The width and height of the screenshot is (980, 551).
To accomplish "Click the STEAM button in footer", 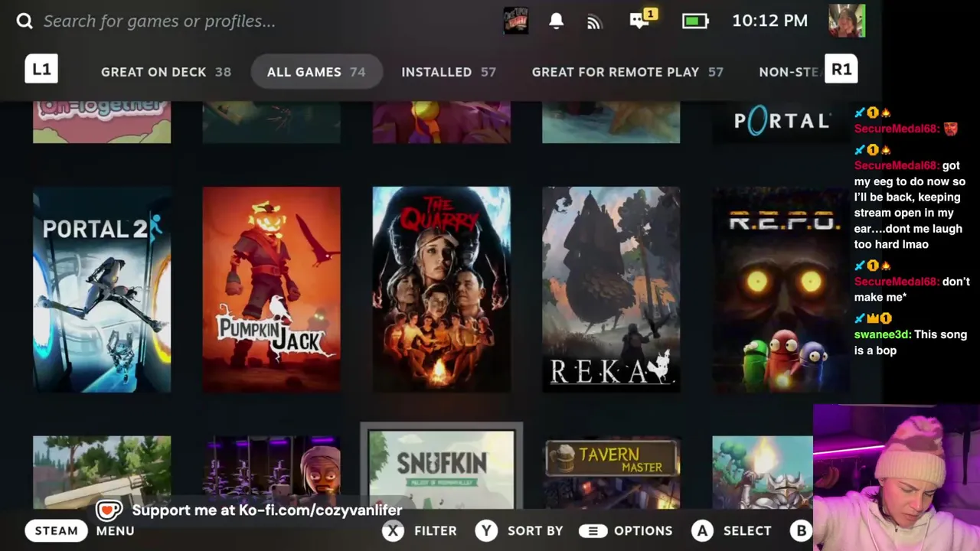I will (x=57, y=530).
